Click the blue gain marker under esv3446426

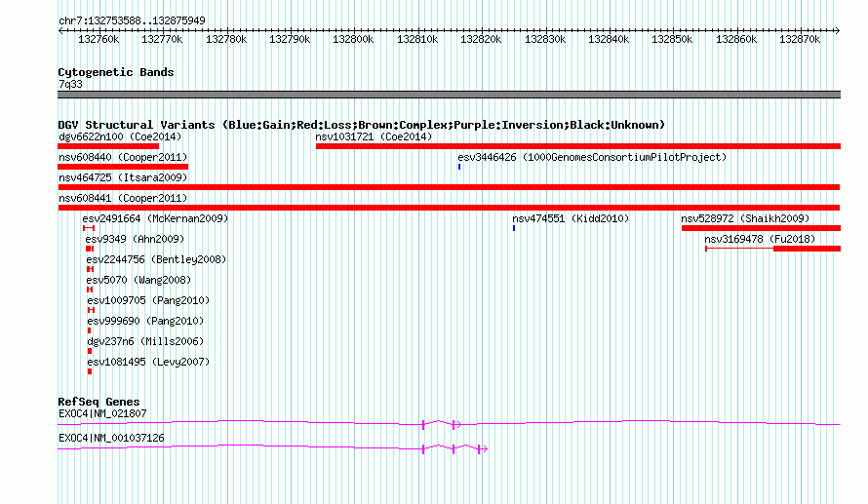459,167
